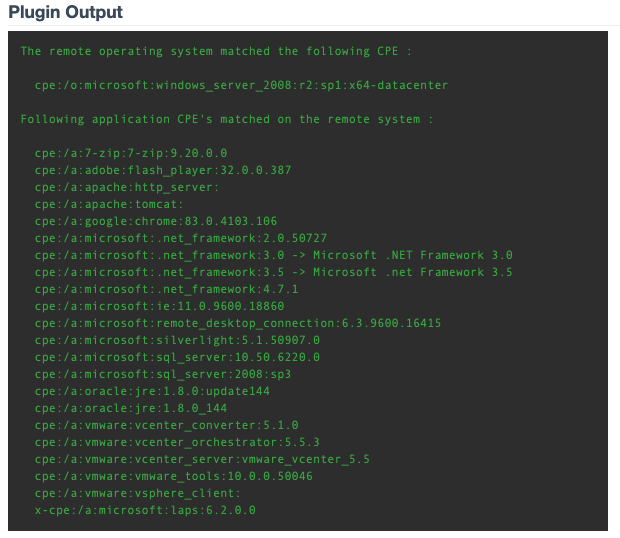Click the adobe flash_player CPE entry
Screen dimensions: 620x538
pos(163,170)
